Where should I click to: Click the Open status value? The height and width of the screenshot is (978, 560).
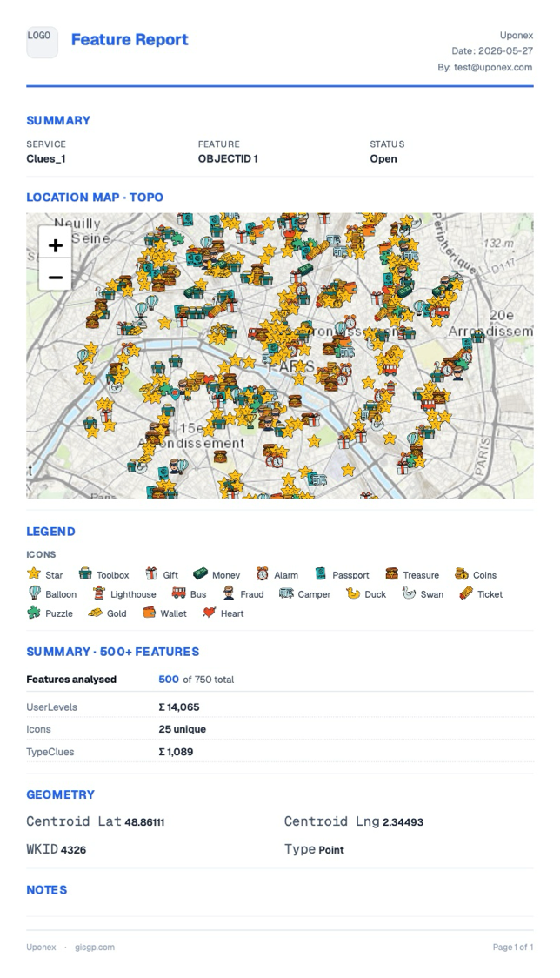pyautogui.click(x=383, y=158)
